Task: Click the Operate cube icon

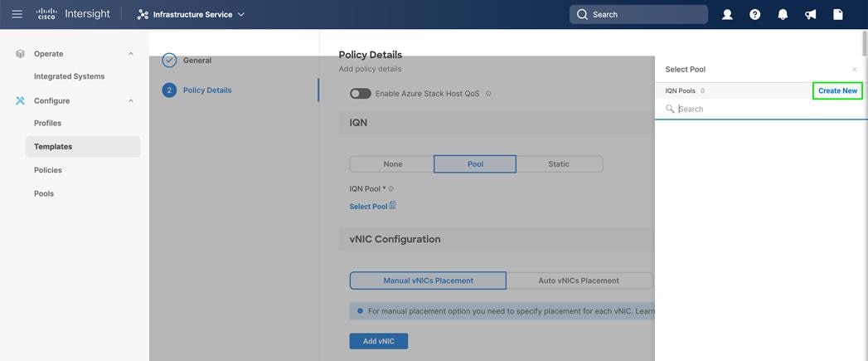Action: 21,54
